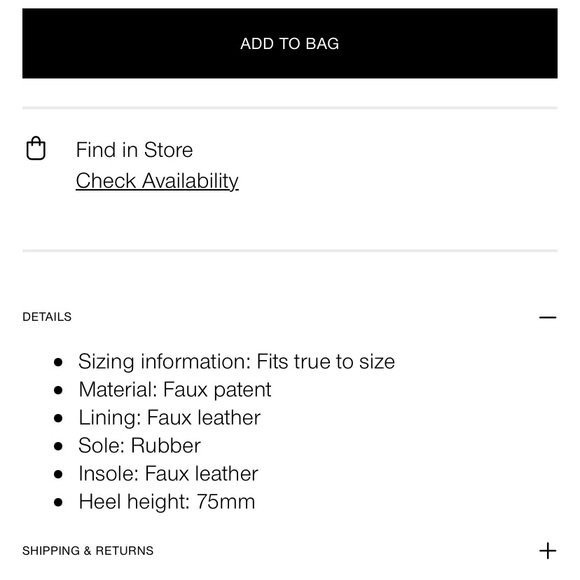Viewport: 580px width, 580px height.
Task: Click the bullet beside Sole: Rubber
Action: point(58,446)
